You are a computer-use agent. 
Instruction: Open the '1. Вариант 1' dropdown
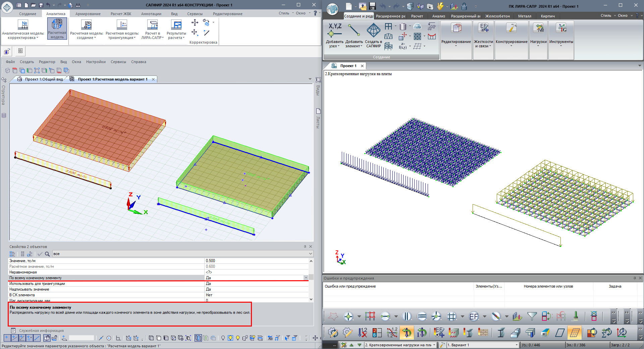[517, 345]
